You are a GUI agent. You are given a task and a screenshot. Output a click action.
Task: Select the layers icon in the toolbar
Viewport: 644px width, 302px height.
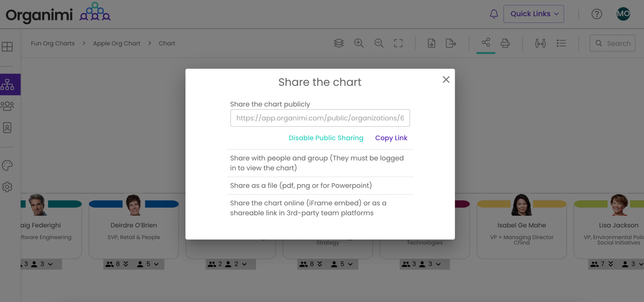[x=339, y=43]
